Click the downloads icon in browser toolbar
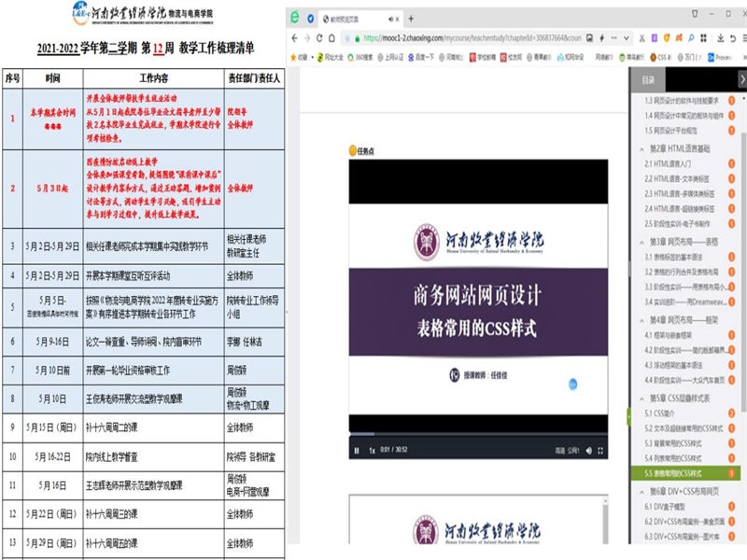The image size is (747, 560). coord(719,38)
